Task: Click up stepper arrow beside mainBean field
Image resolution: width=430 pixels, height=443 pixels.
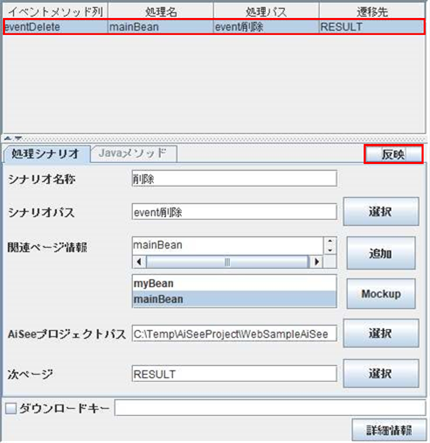Action: tap(330, 242)
